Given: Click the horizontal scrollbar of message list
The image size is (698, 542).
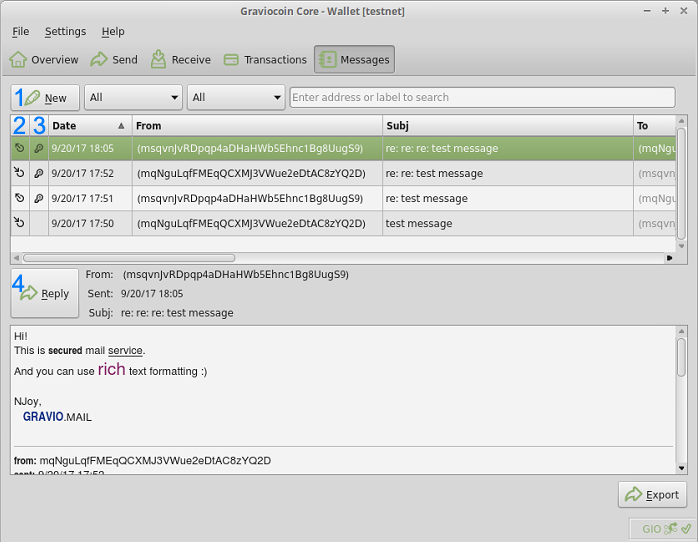Looking at the screenshot, I should pyautogui.click(x=129, y=258).
